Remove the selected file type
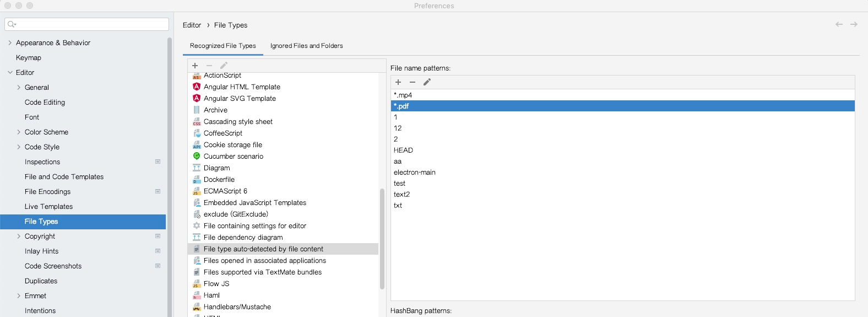This screenshot has width=868, height=317. coord(209,66)
